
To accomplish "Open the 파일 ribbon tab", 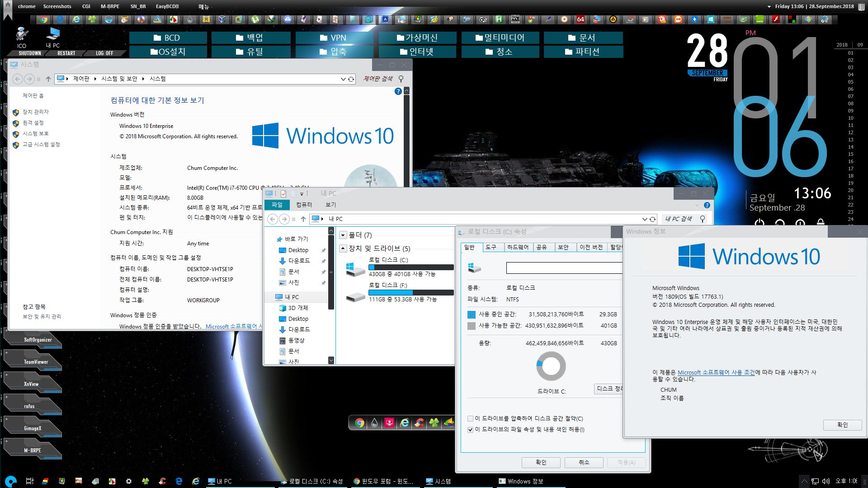I will (x=277, y=205).
